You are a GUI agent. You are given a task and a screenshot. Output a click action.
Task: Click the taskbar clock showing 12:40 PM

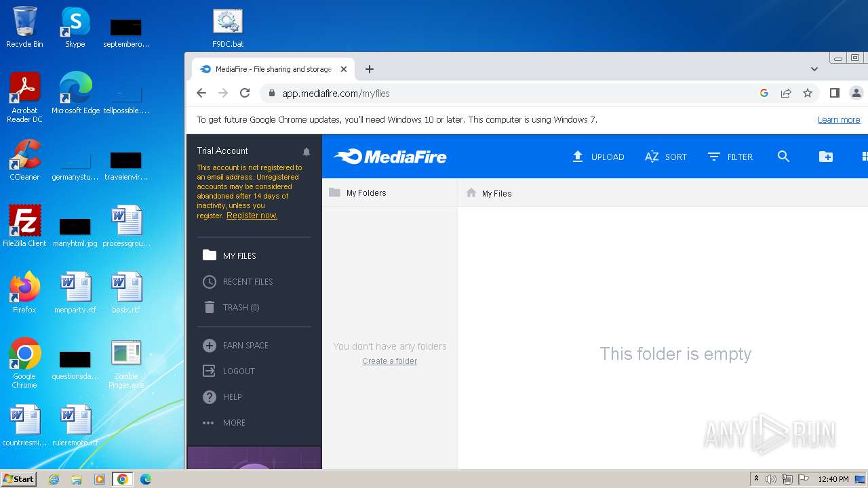coord(833,479)
